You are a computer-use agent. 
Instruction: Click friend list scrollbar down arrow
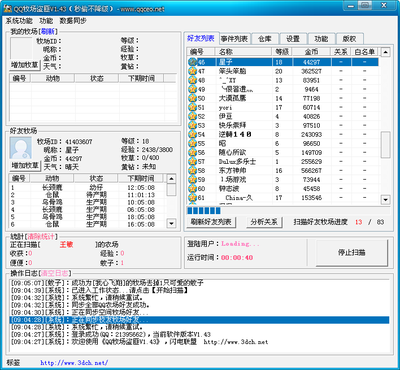coord(386,200)
